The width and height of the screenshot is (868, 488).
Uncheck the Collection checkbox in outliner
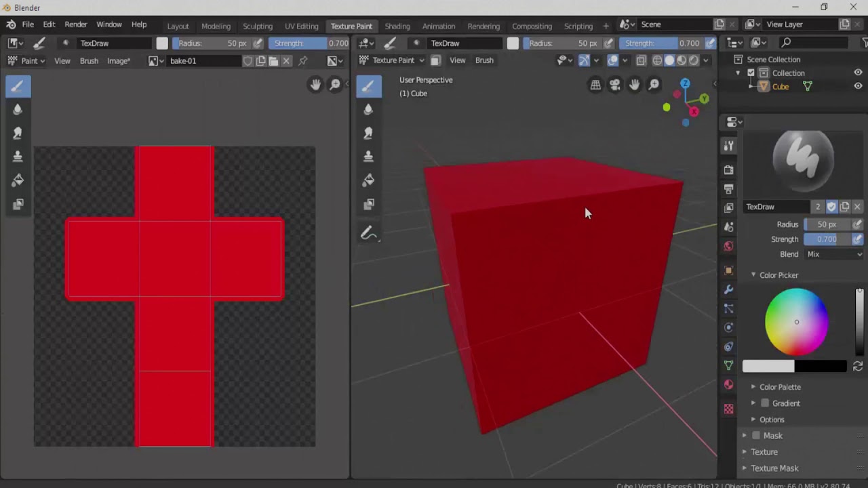(x=751, y=73)
